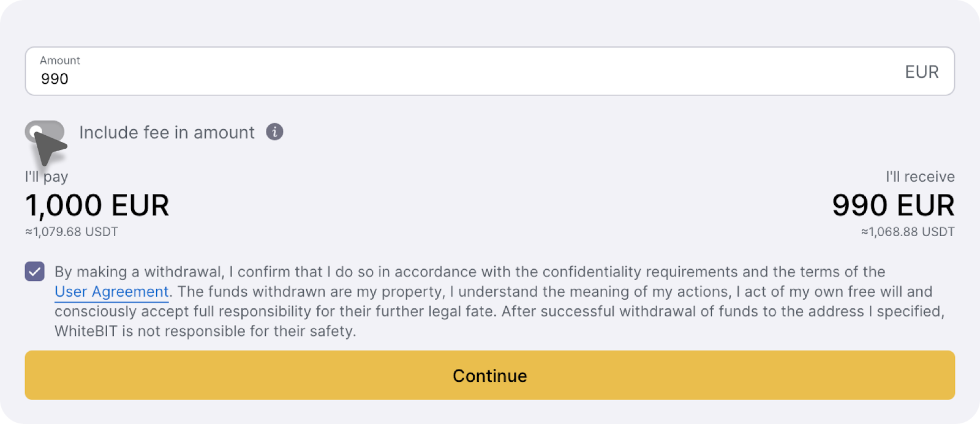Viewport: 980px width, 424px height.
Task: Click the "Include fee in amount" label text
Action: (167, 133)
